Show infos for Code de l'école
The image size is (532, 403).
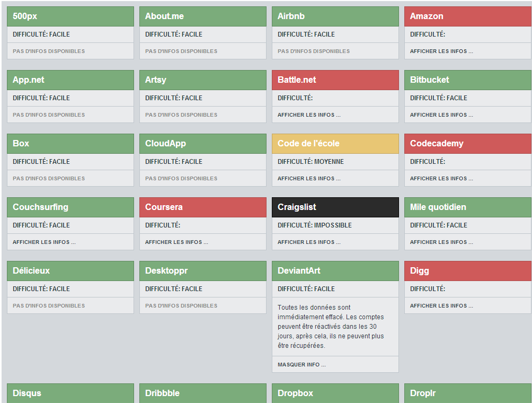tap(309, 179)
